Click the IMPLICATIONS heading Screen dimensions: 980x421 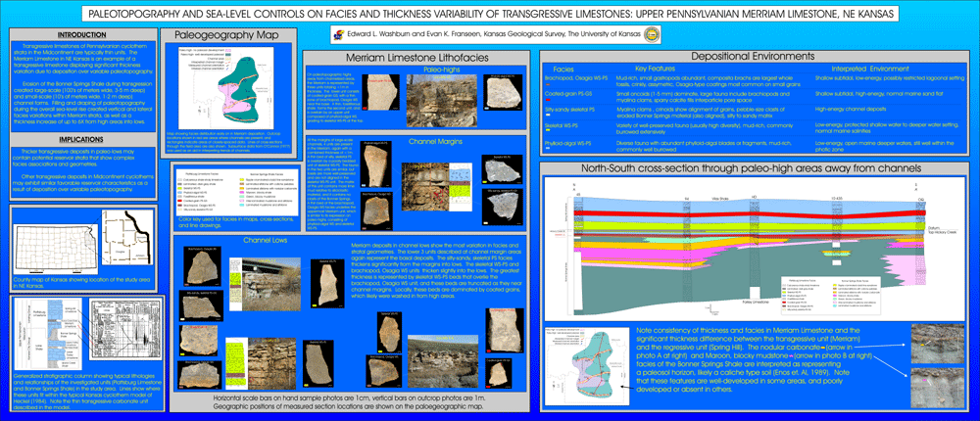pyautogui.click(x=82, y=139)
